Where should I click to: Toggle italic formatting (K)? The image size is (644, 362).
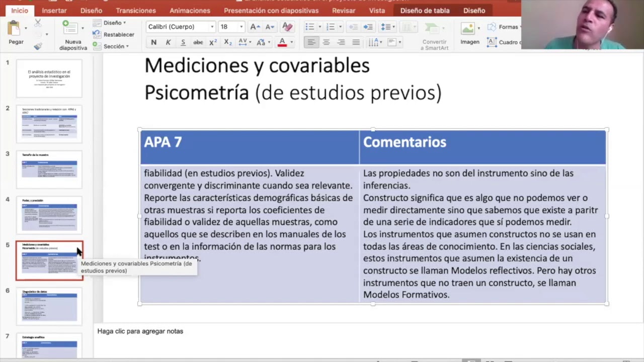168,42
